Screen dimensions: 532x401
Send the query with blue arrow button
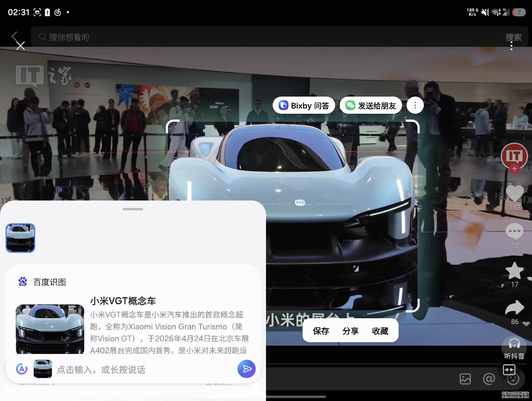pyautogui.click(x=247, y=369)
